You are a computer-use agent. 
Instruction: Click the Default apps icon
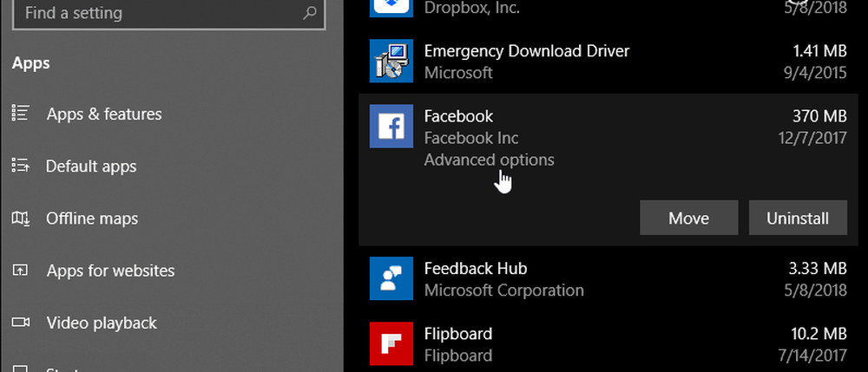click(20, 166)
